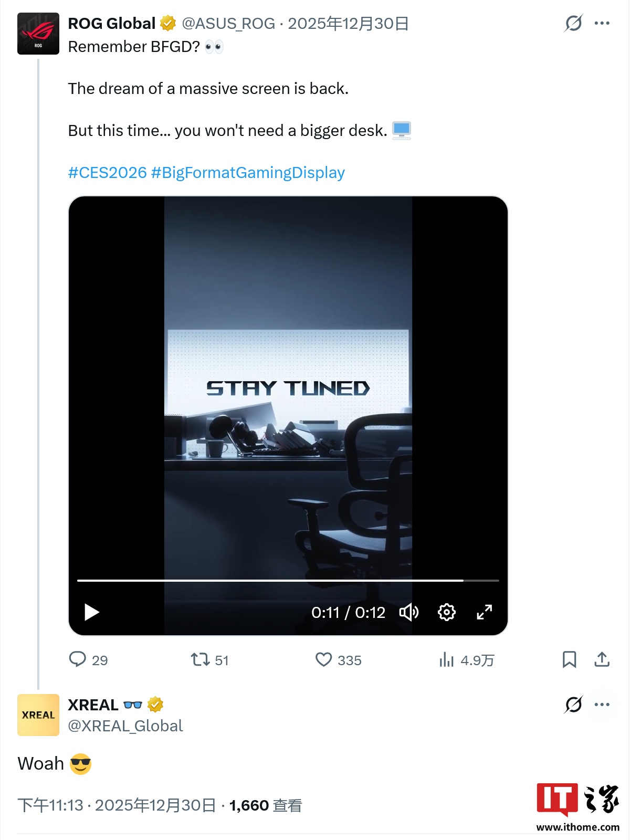Open the #CES2026 hashtag

108,173
